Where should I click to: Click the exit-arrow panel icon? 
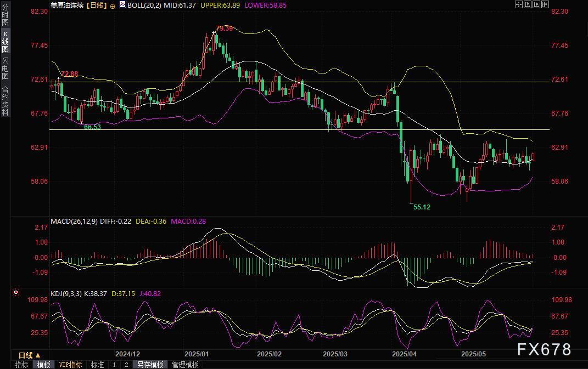tap(545, 4)
